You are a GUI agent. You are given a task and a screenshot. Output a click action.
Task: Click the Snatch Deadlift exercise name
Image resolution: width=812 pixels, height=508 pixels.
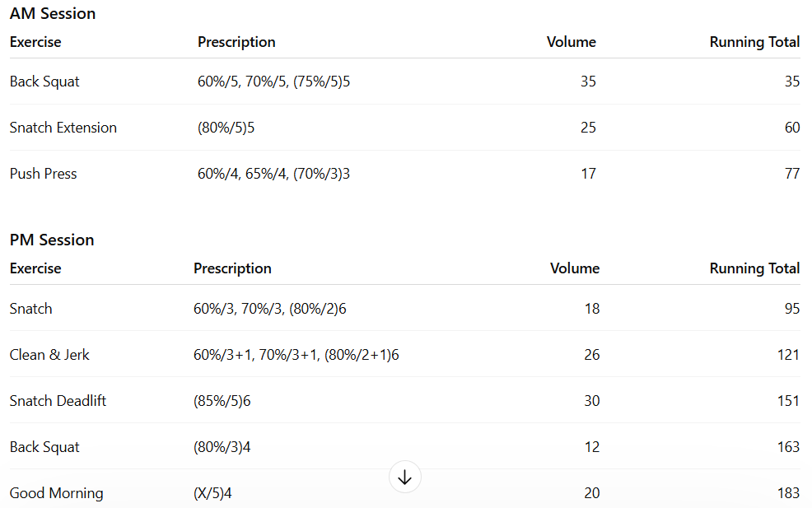click(x=58, y=401)
